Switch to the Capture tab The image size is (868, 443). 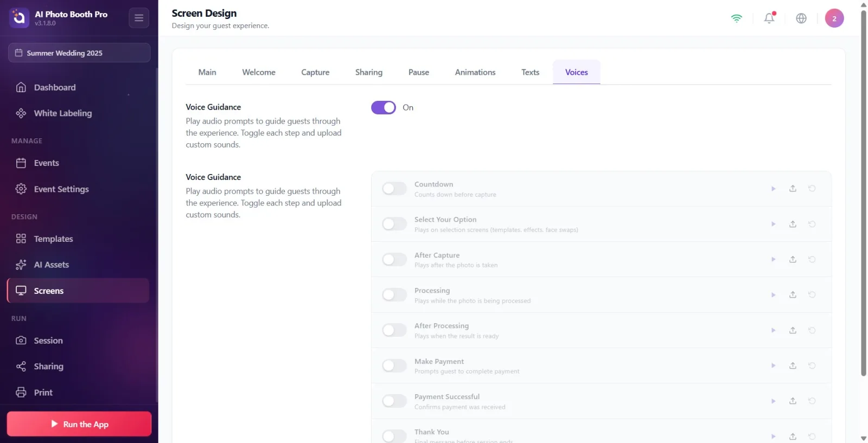point(315,72)
